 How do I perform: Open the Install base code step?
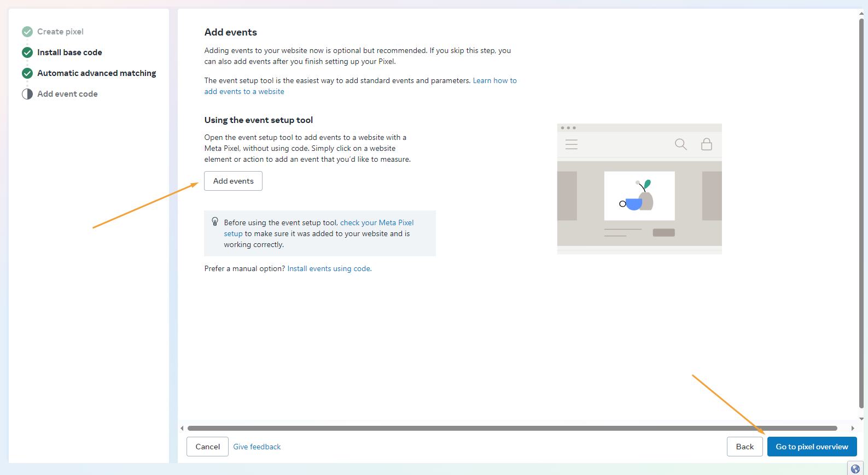[69, 52]
